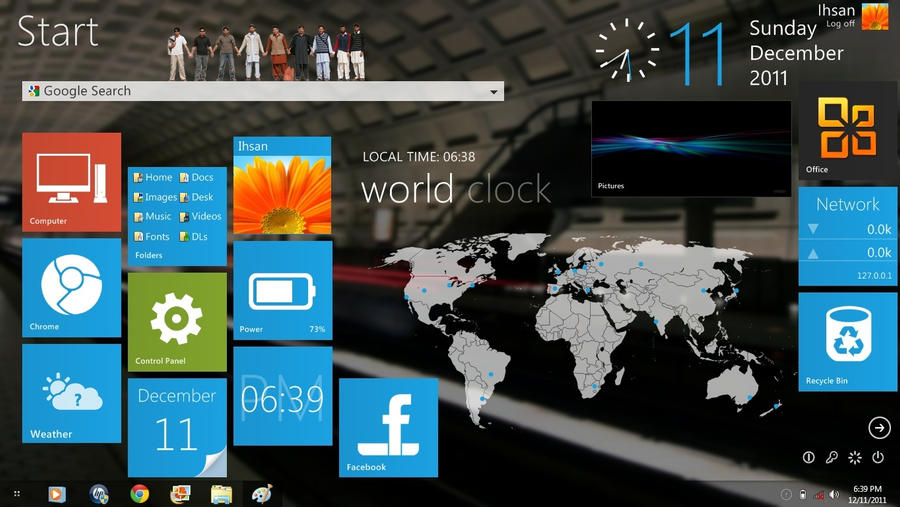Click the LOCAL TIME: 06:38 text
Image resolution: width=900 pixels, height=507 pixels.
(419, 157)
